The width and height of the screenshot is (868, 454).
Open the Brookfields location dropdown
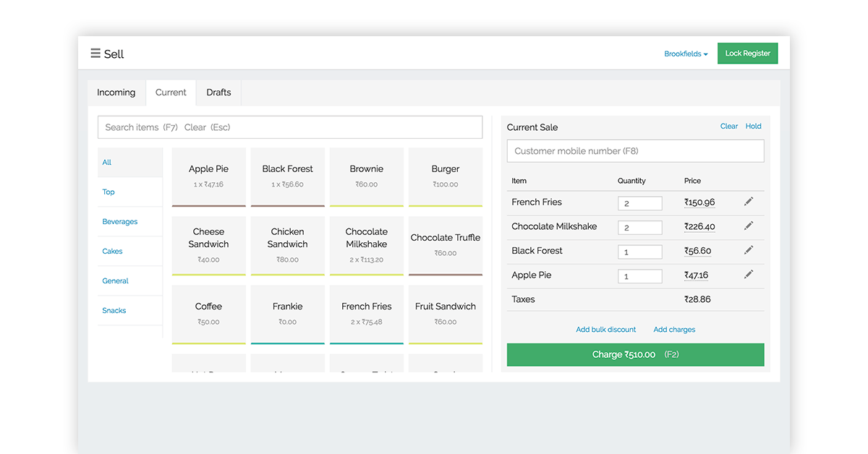686,54
